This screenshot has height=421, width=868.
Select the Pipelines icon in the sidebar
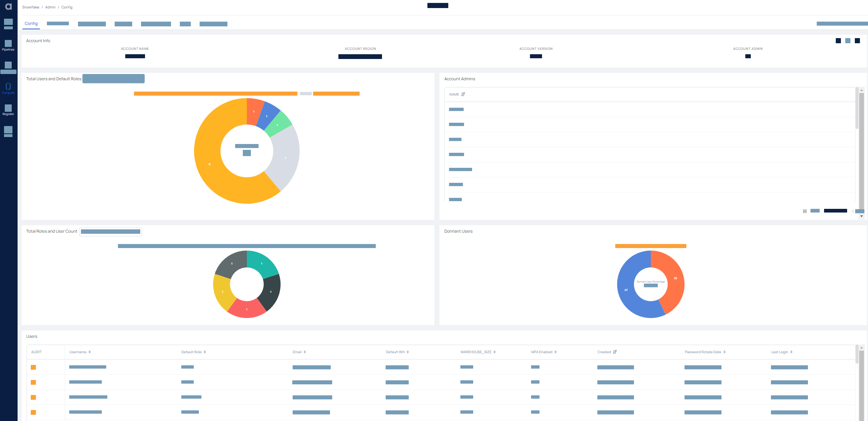pyautogui.click(x=8, y=44)
